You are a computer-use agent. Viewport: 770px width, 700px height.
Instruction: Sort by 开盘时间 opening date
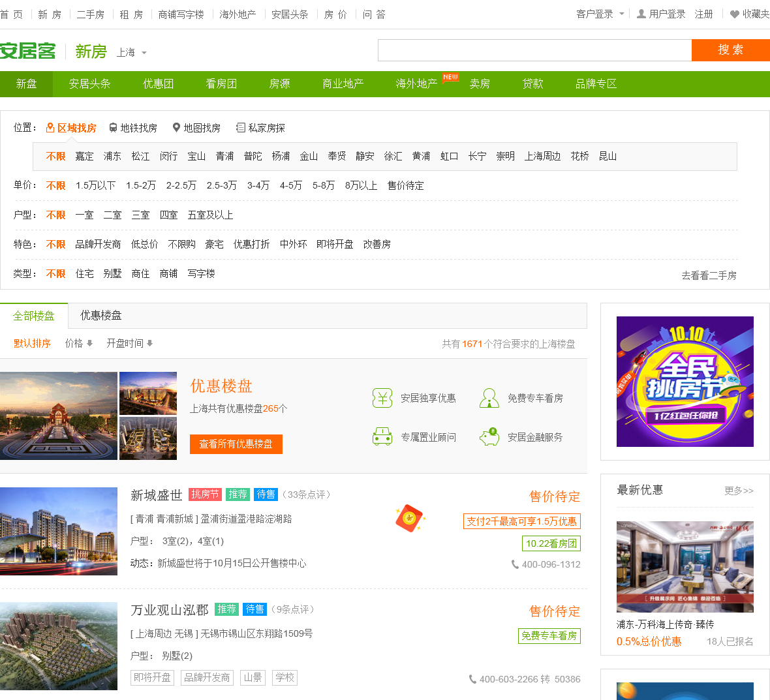pos(130,343)
